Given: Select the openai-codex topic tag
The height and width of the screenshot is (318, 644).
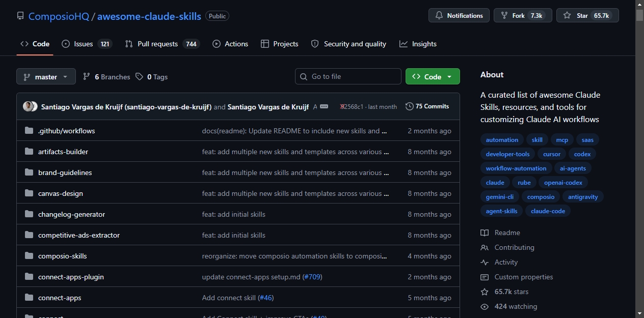Looking at the screenshot, I should pyautogui.click(x=563, y=183).
